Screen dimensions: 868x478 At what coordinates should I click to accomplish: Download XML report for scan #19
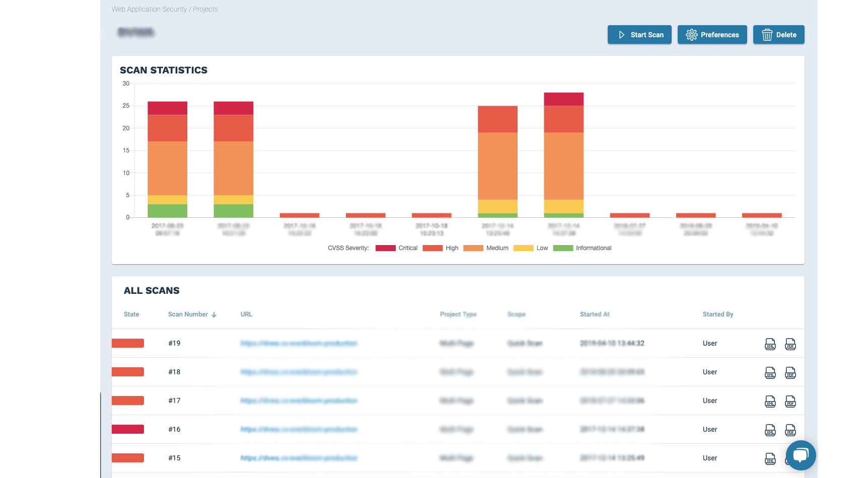[x=770, y=344]
